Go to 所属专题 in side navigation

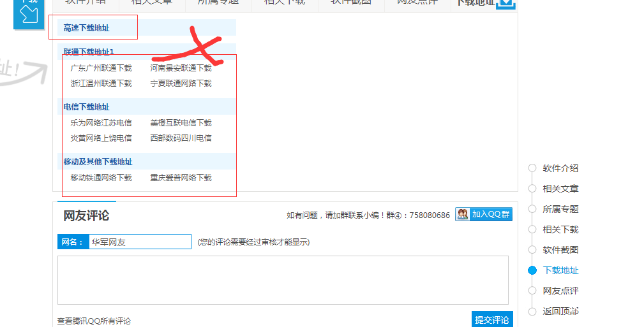click(x=560, y=209)
